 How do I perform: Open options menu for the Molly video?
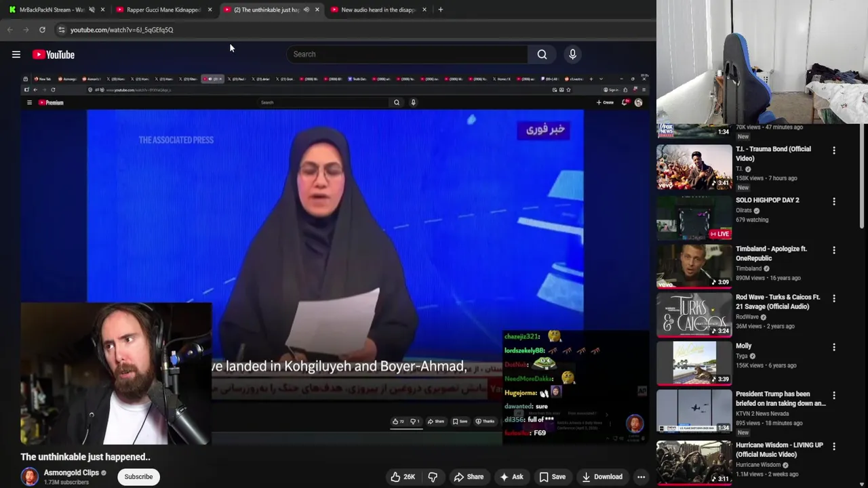coord(834,347)
